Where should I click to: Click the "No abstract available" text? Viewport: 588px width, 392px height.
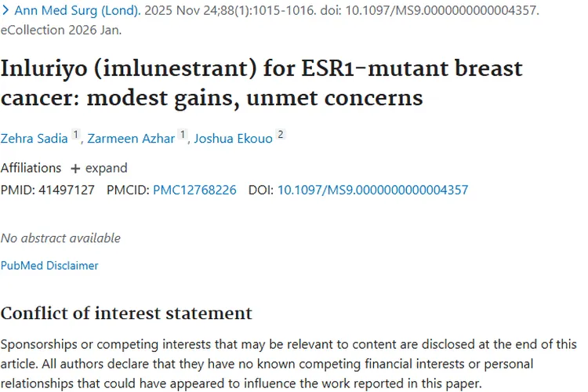click(60, 238)
